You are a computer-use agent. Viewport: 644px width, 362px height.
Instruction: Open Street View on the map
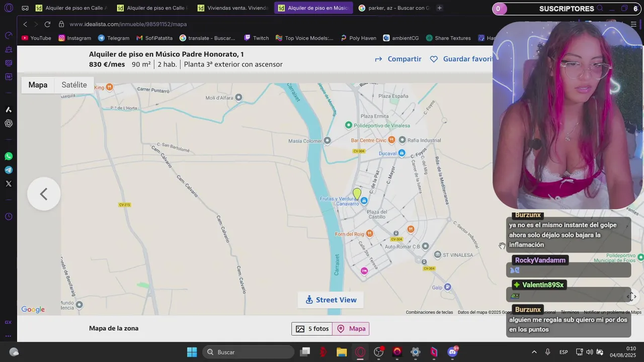[331, 300]
